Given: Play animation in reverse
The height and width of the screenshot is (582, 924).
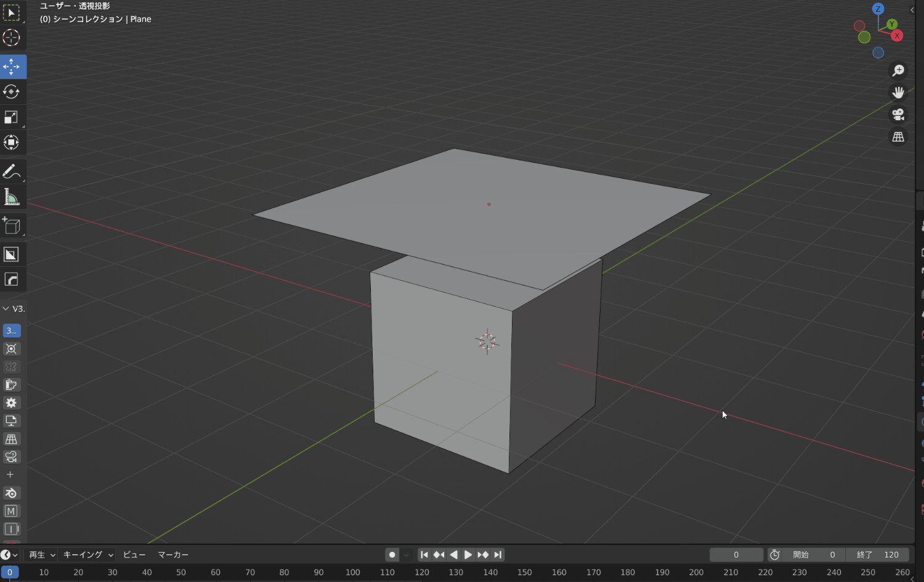Looking at the screenshot, I should pyautogui.click(x=453, y=555).
